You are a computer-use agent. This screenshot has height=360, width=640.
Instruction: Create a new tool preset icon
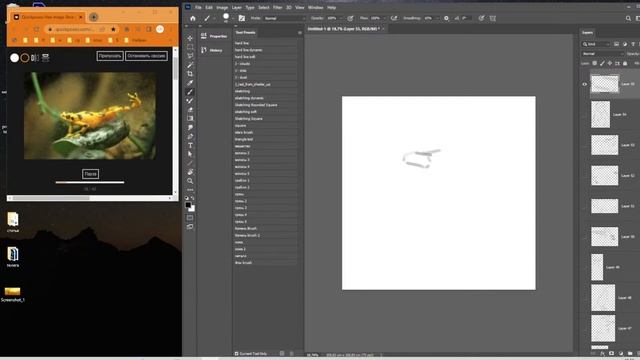282,353
